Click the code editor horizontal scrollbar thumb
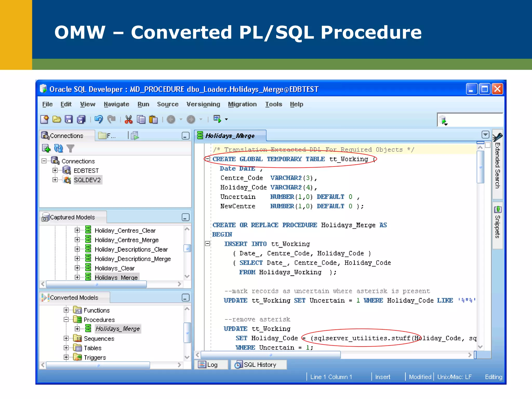The height and width of the screenshot is (399, 532). [x=270, y=355]
